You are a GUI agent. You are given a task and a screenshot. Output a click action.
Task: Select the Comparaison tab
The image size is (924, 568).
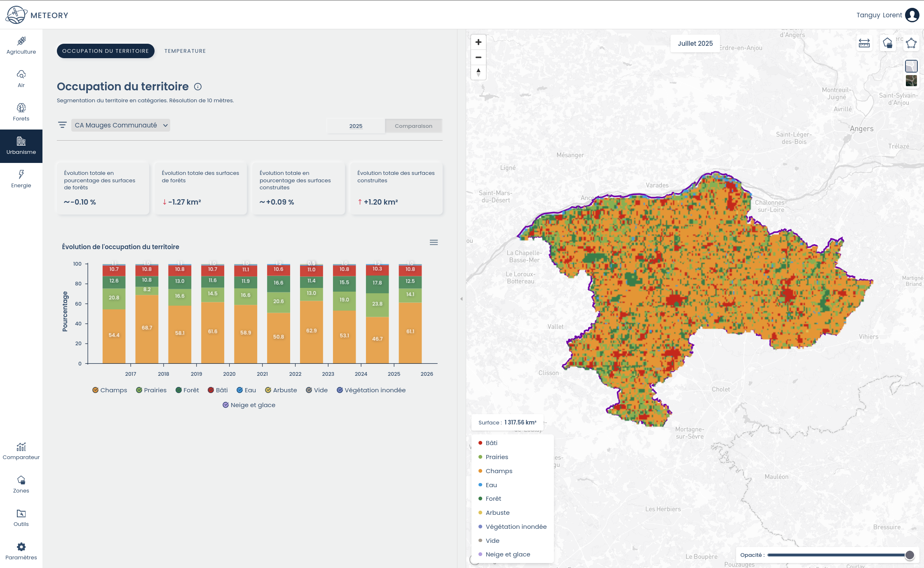click(x=413, y=126)
